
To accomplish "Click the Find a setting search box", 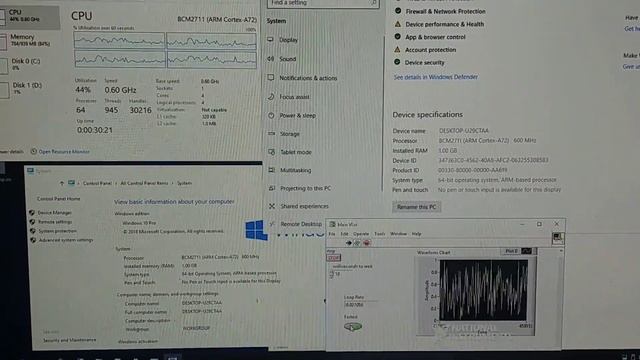I will click(x=323, y=3).
